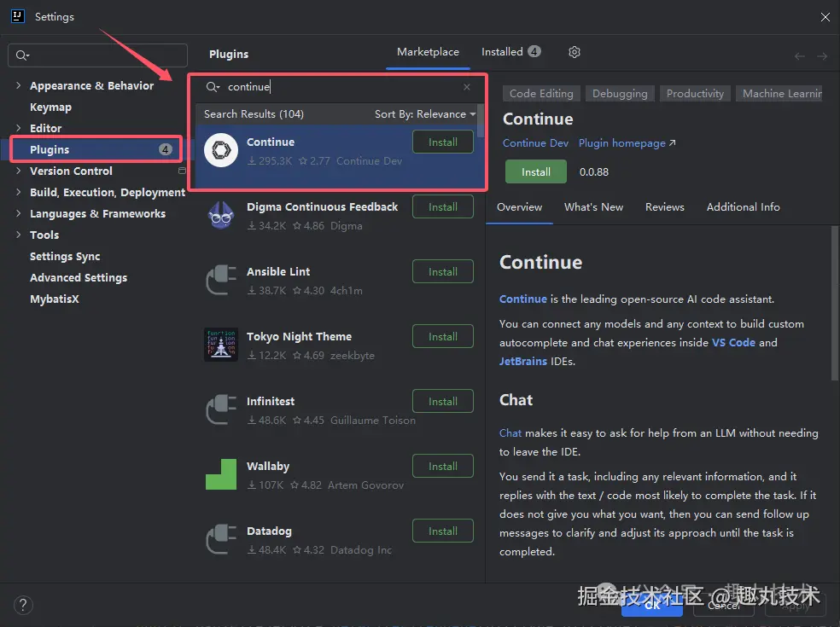Switch to the Marketplace tab

click(428, 52)
